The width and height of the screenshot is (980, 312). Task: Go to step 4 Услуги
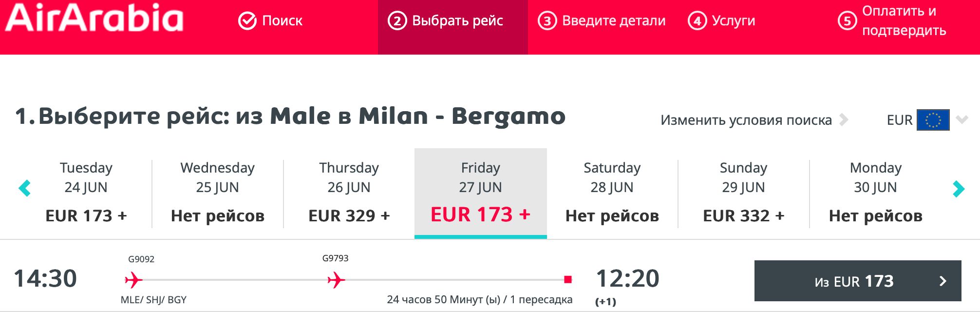pyautogui.click(x=721, y=21)
